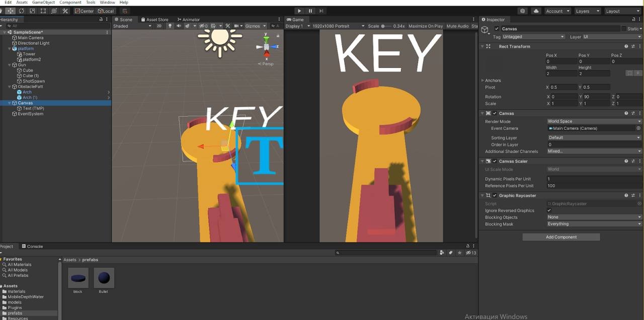This screenshot has height=320, width=644.
Task: Toggle 2D view mode in Scene
Action: point(159,26)
